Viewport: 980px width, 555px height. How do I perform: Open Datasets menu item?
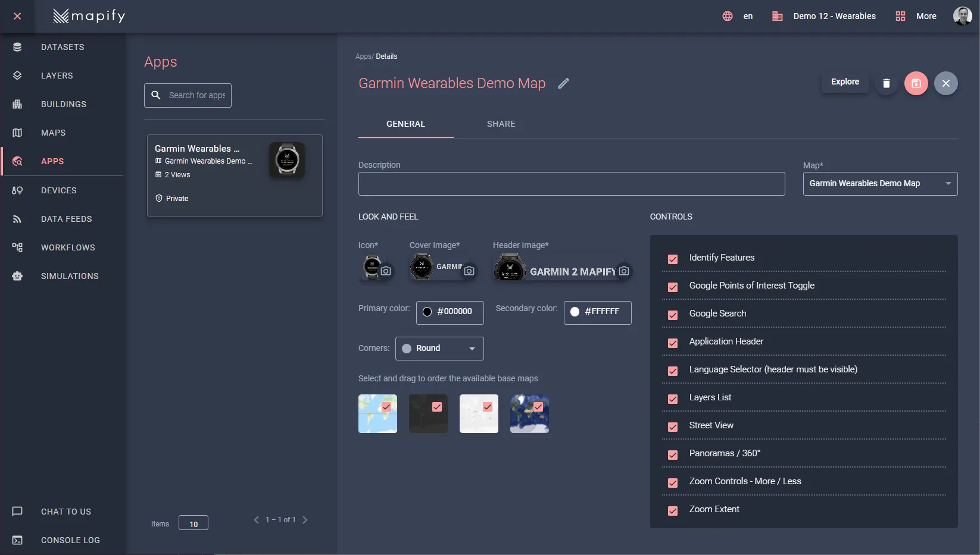tap(63, 47)
